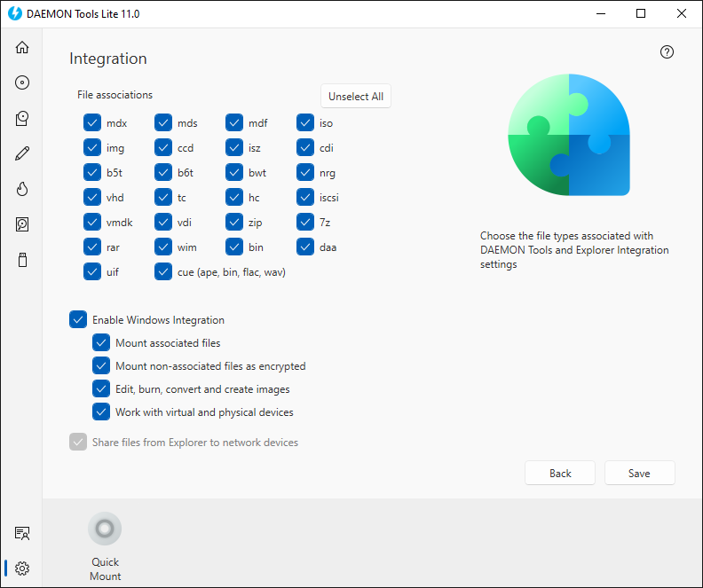Open the Home sidebar icon
This screenshot has width=703, height=588.
point(22,47)
